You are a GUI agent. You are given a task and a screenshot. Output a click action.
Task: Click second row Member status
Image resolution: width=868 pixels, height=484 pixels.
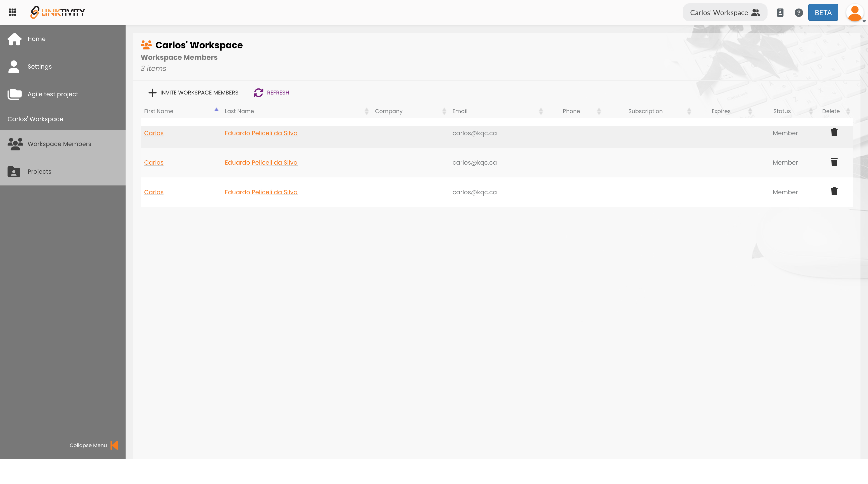tap(785, 162)
